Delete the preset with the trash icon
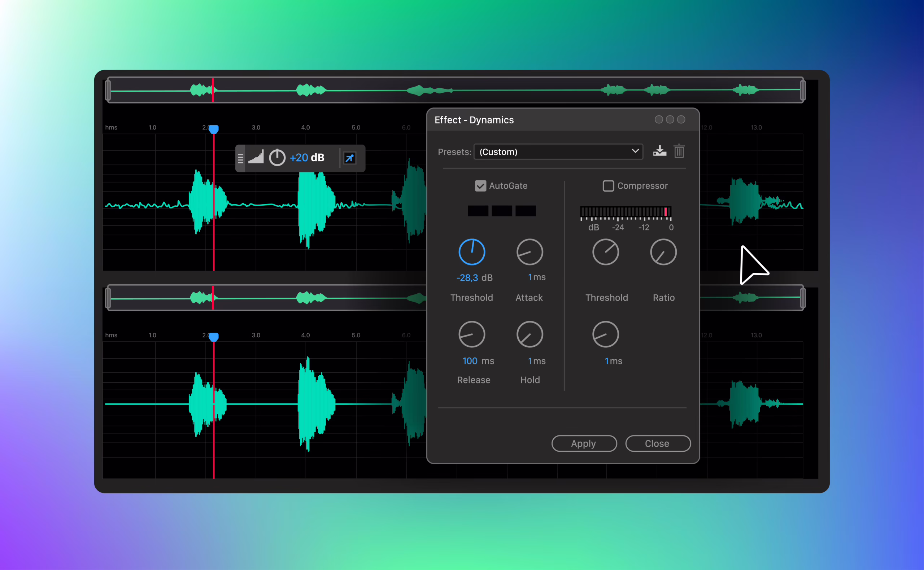The width and height of the screenshot is (924, 570). point(679,151)
